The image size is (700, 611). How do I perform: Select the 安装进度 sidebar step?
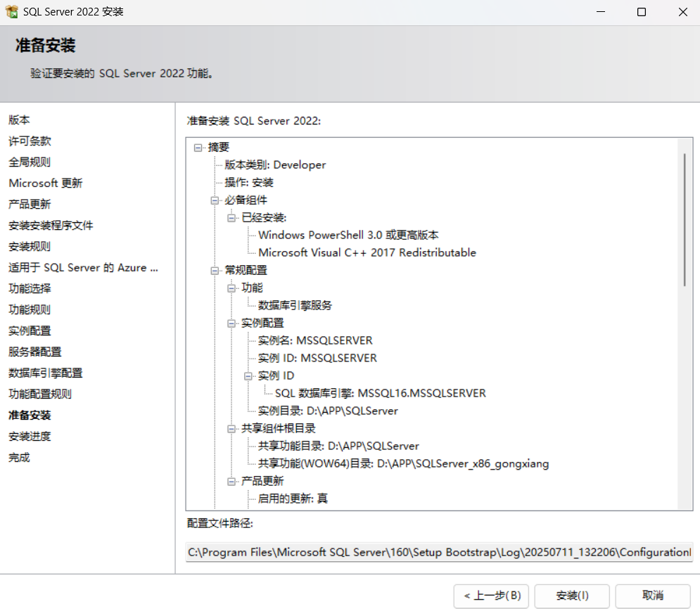[x=30, y=436]
